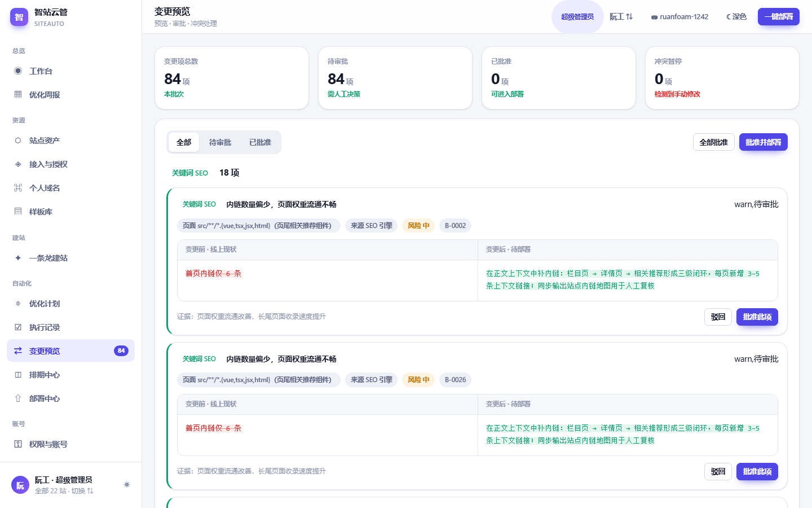Viewport: 812px width, 508px height.
Task: Click the 超级管理员 role badge
Action: coord(577,17)
